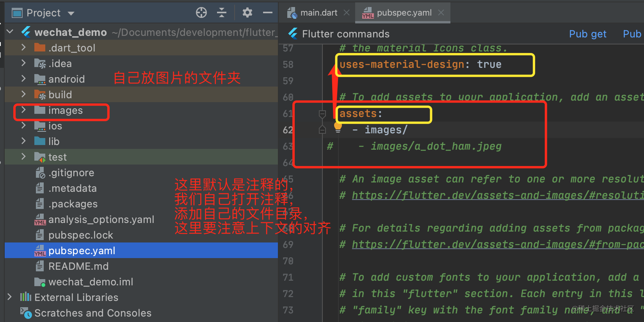The height and width of the screenshot is (322, 644).
Task: Expand the .dart_tool folder
Action: pos(23,47)
